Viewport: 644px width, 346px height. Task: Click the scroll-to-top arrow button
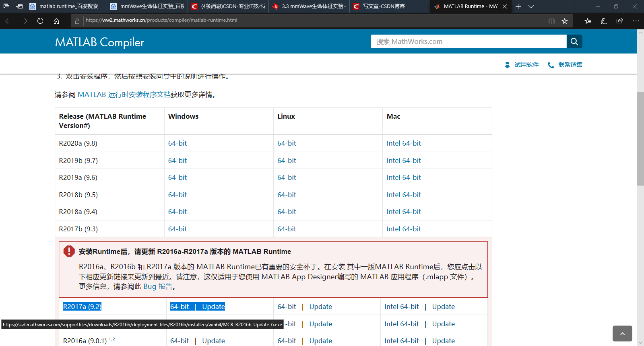tap(622, 334)
